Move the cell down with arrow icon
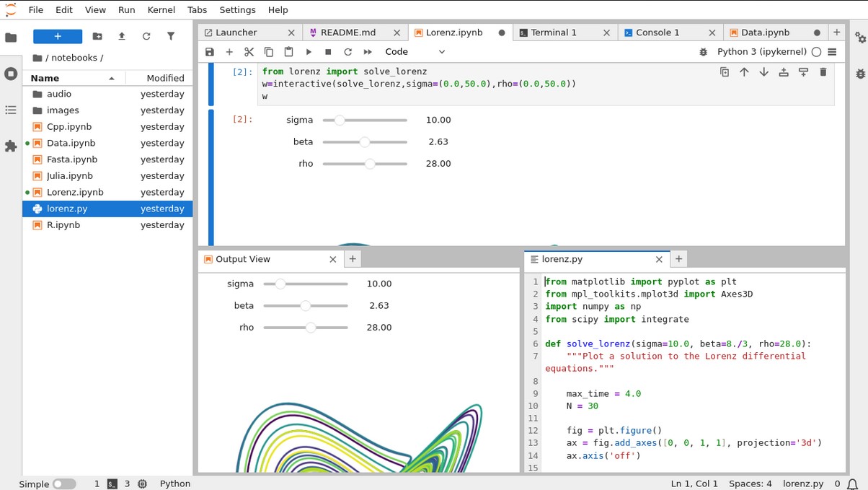 tap(763, 72)
